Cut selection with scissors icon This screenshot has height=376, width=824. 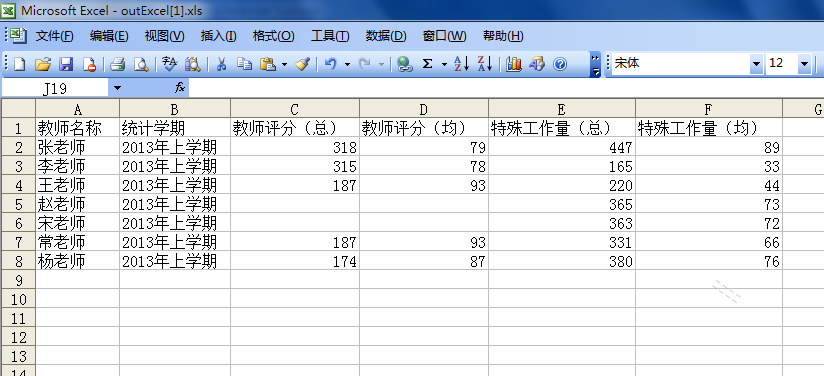click(x=221, y=64)
